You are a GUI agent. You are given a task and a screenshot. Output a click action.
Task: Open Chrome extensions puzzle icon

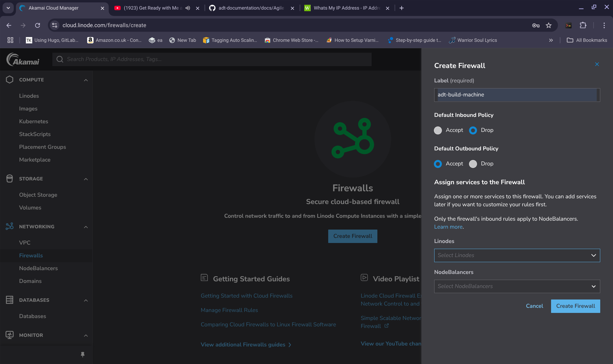583,26
